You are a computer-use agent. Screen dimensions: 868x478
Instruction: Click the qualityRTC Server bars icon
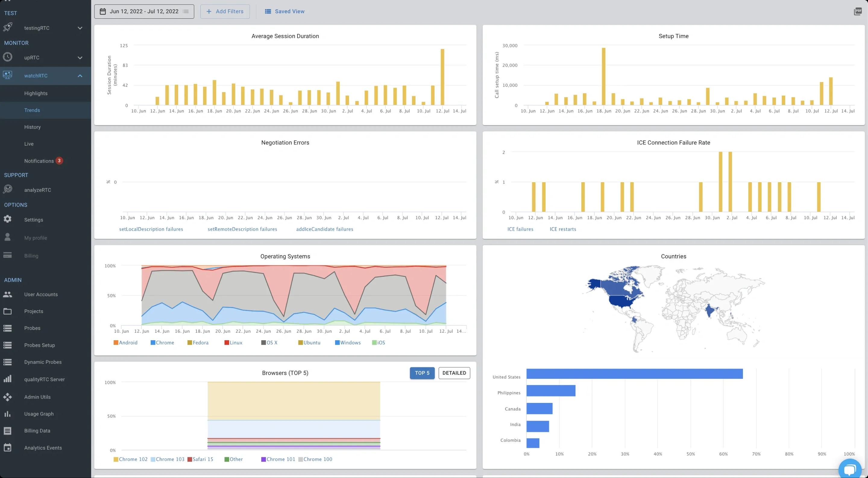(8, 379)
